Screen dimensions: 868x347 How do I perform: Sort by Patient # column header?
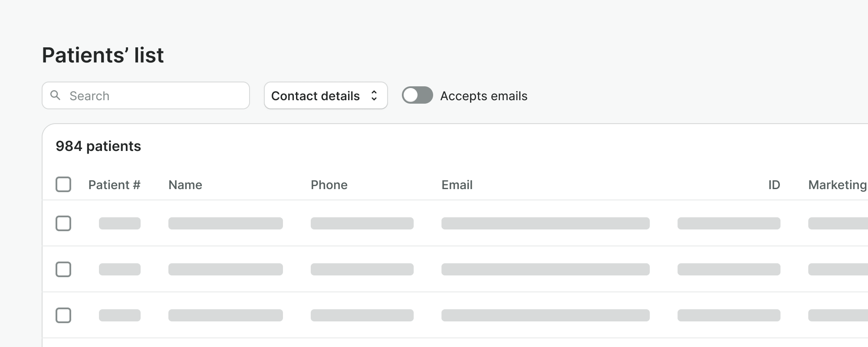(114, 185)
